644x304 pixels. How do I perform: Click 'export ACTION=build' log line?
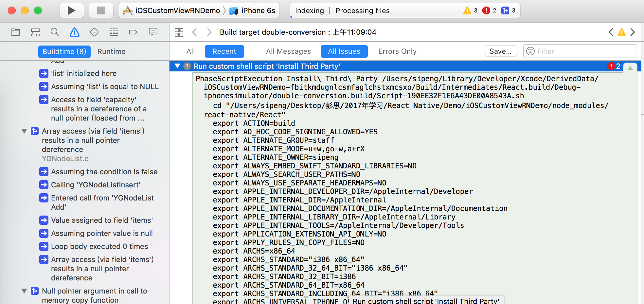254,123
